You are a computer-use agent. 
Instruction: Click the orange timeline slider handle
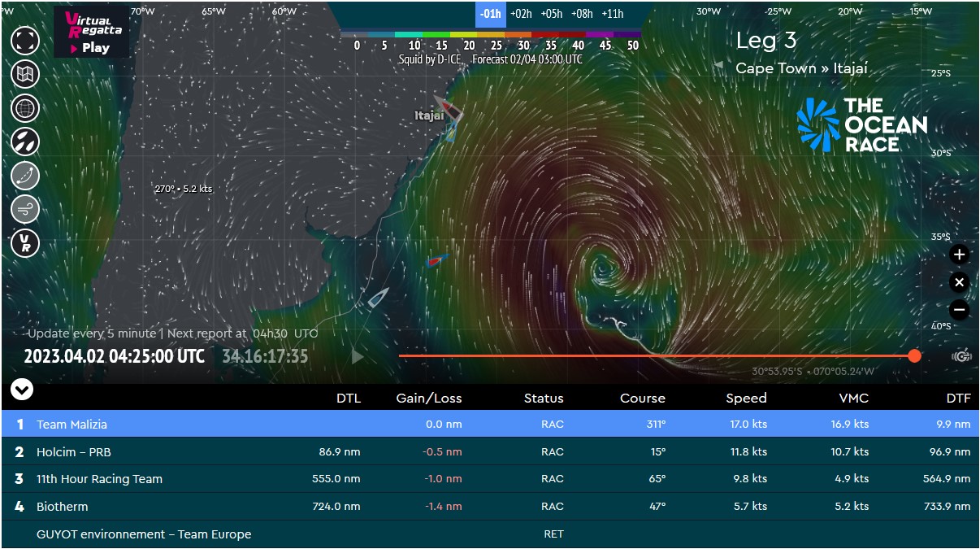(914, 356)
